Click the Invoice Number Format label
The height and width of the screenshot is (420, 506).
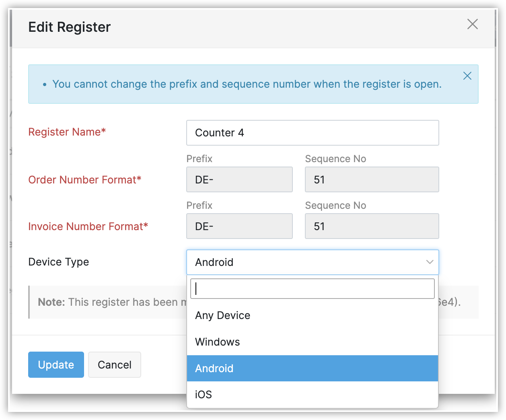[x=88, y=226]
